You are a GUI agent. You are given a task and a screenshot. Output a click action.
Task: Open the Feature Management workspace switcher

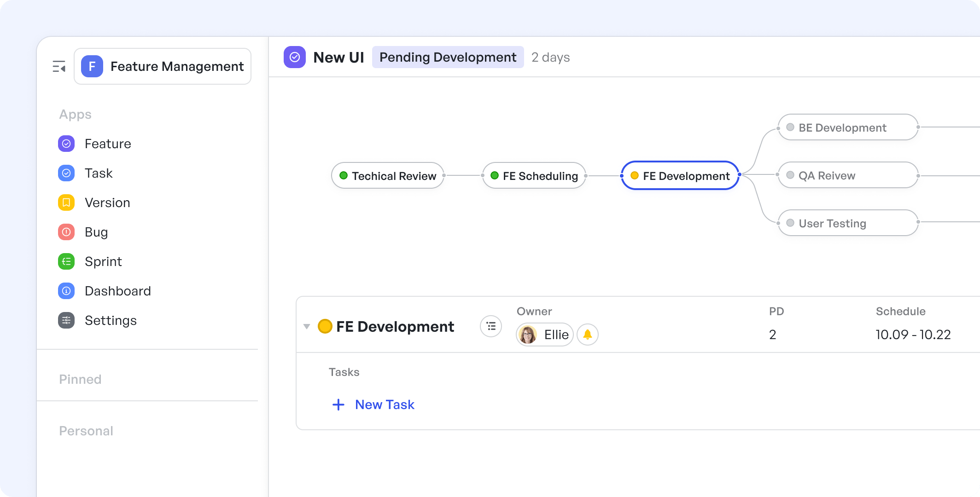pyautogui.click(x=163, y=66)
